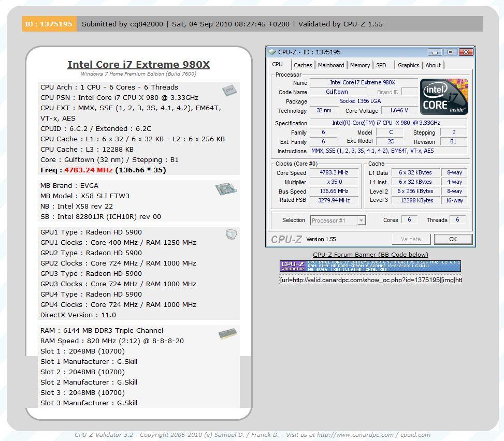Click the GPU1 Clocks Core 400 MHz line
The image size is (504, 441).
[118, 243]
